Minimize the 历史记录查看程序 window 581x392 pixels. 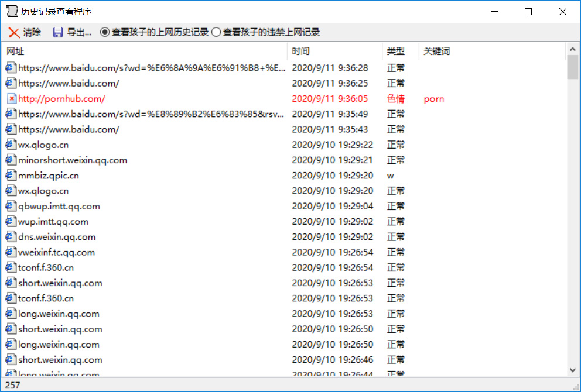[494, 12]
